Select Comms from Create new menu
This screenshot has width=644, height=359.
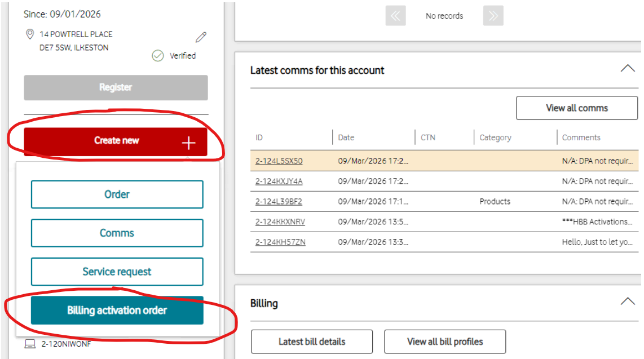[117, 233]
